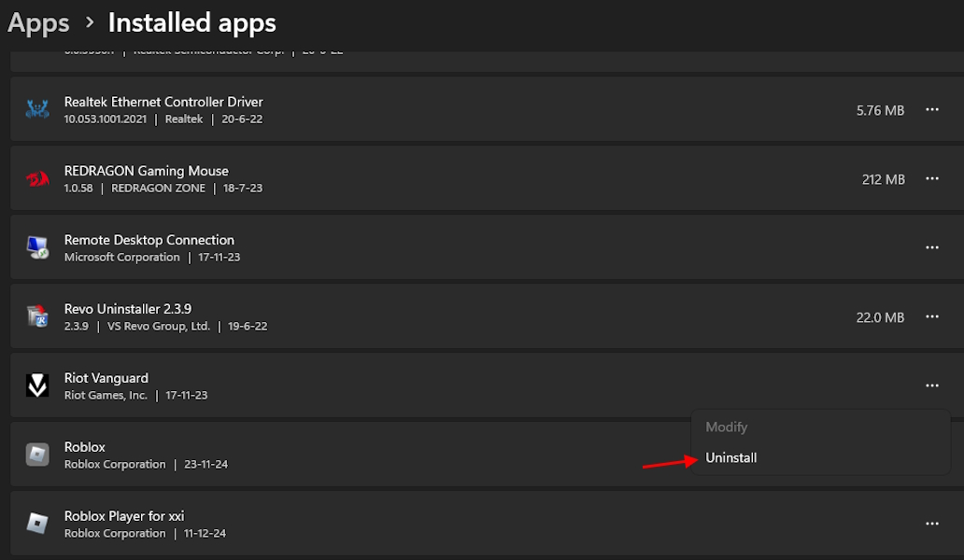Open the Remote Desktop Connection options menu

click(931, 246)
